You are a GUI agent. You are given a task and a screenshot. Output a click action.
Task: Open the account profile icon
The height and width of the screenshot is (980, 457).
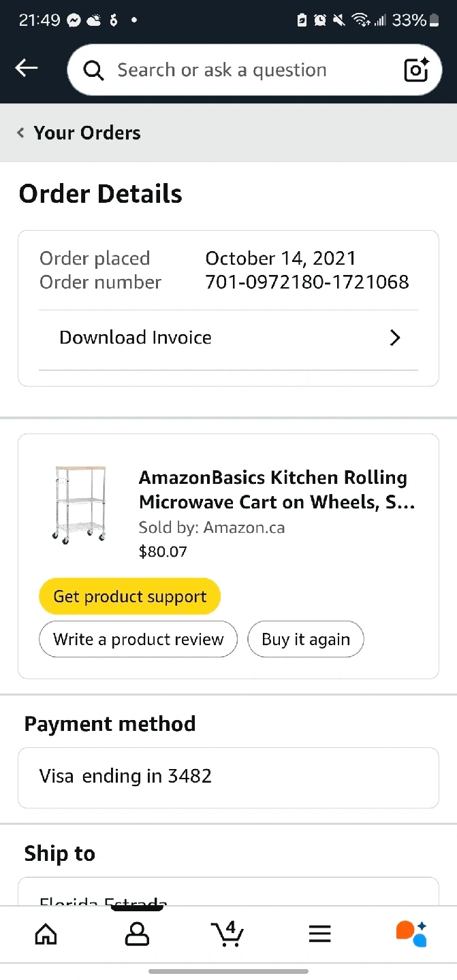point(137,934)
